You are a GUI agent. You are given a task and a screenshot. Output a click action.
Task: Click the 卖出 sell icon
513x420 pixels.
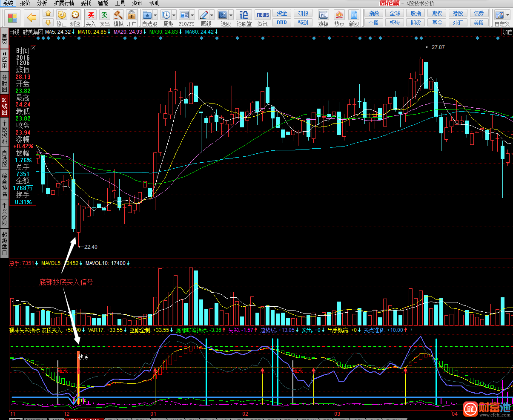tap(104, 18)
